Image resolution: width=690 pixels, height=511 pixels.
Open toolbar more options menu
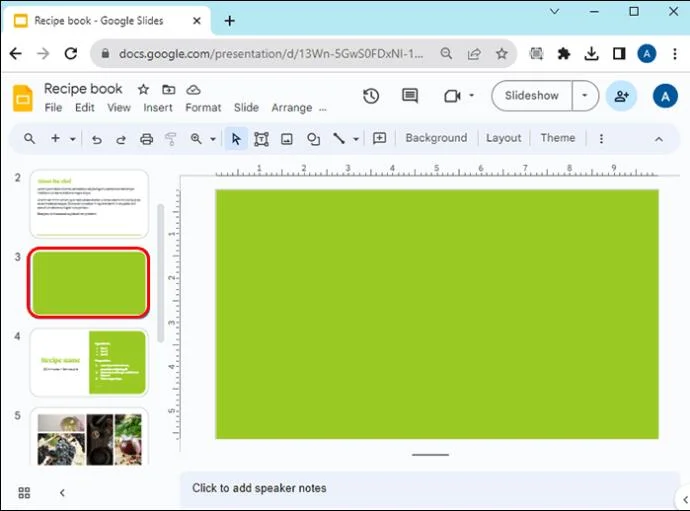click(x=601, y=139)
